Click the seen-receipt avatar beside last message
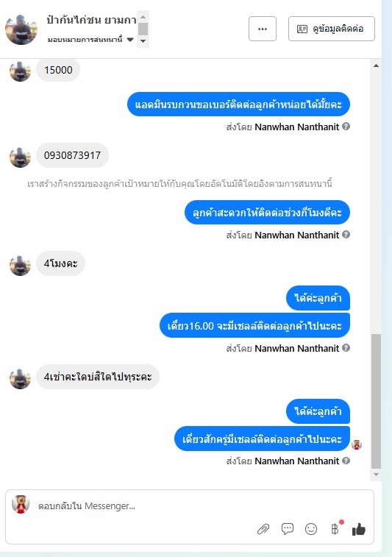The image size is (392, 557). point(357,444)
